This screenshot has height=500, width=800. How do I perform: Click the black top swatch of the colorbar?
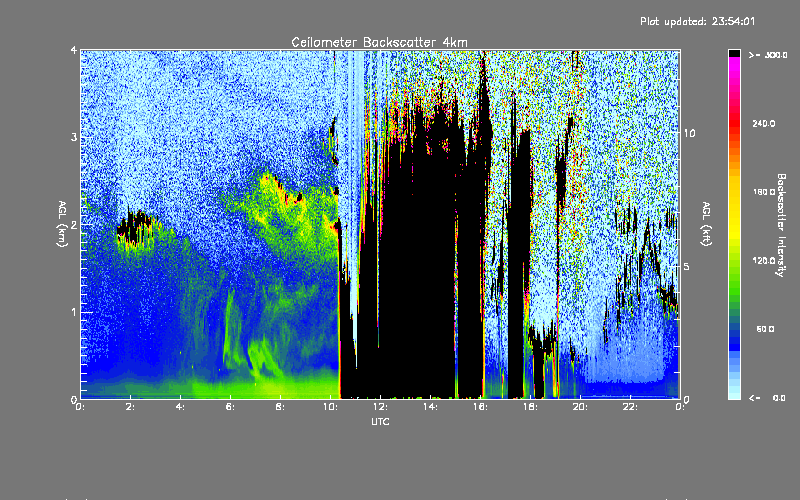734,53
